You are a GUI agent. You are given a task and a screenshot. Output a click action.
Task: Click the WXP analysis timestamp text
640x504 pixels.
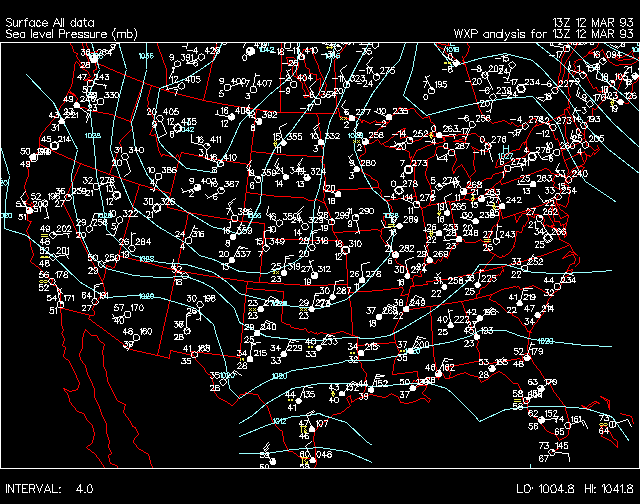544,33
